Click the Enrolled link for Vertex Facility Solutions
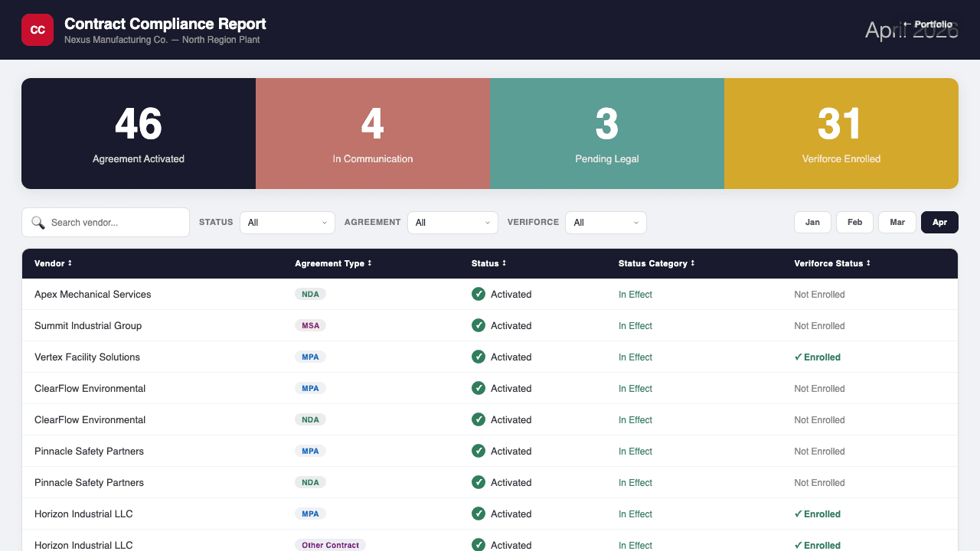Viewport: 980px width, 551px height. click(818, 357)
